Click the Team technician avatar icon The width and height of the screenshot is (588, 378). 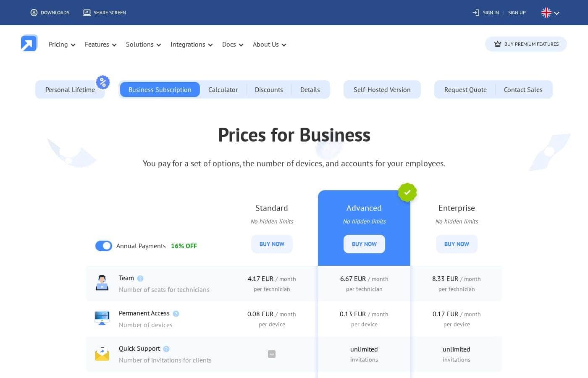[x=102, y=283]
